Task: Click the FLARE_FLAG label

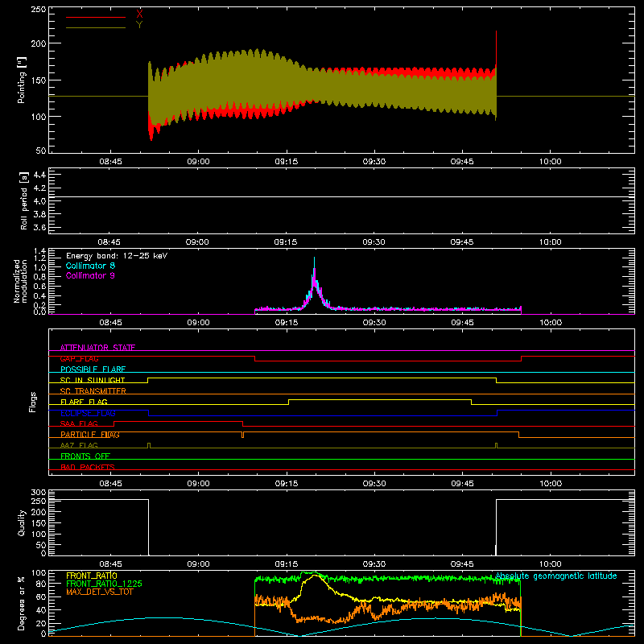Action: click(84, 402)
